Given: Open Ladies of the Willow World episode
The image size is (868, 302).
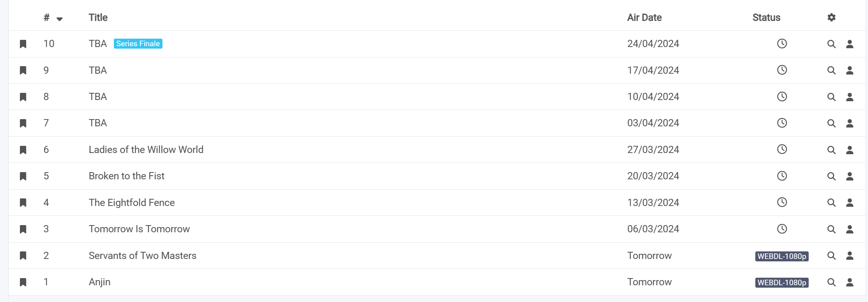Looking at the screenshot, I should pos(146,149).
